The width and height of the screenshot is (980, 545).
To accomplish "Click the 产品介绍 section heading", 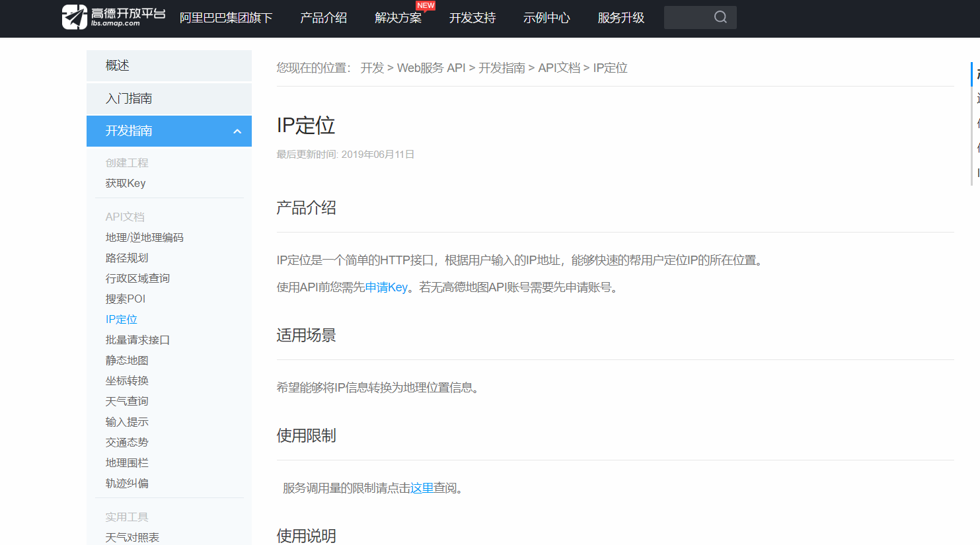I will click(x=306, y=208).
